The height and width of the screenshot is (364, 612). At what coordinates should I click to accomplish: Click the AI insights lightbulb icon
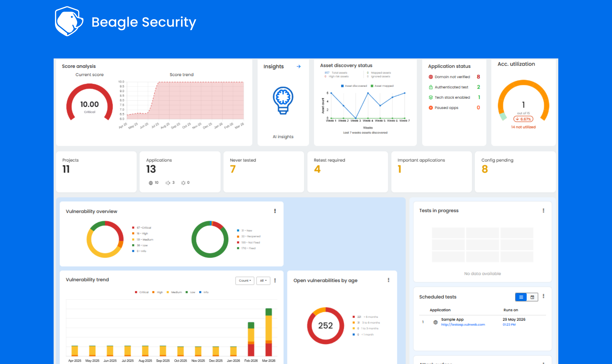point(283,100)
